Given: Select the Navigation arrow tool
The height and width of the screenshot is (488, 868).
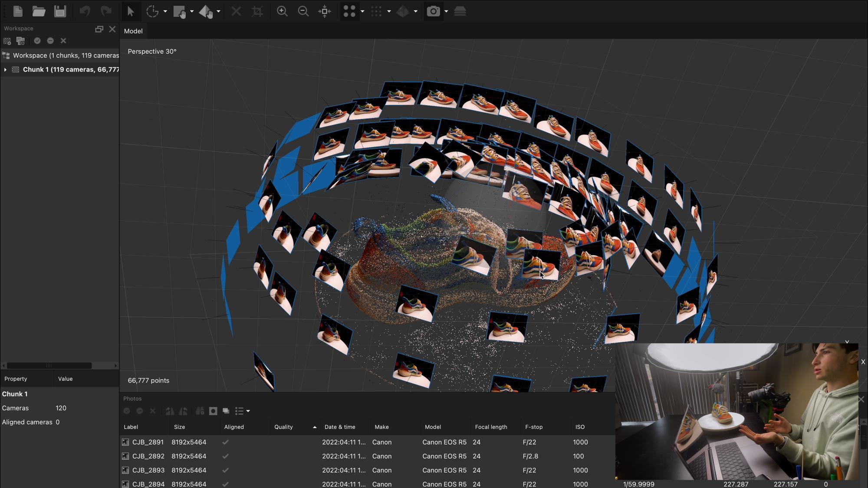Looking at the screenshot, I should coord(131,11).
